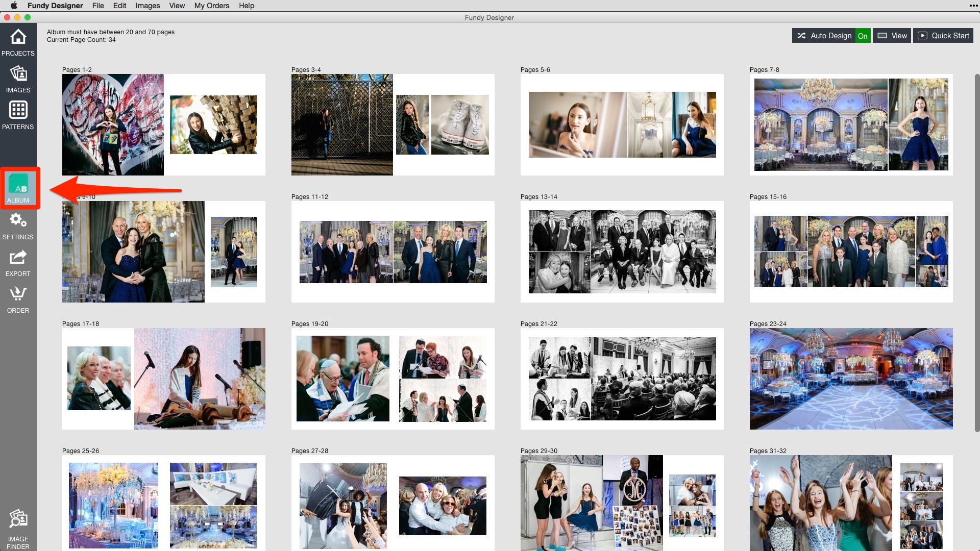Screen dimensions: 980x551
Task: Open the Images menu in the menu bar
Action: point(147,6)
